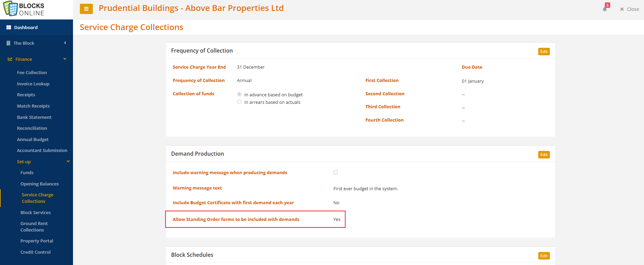
Task: Open Fee Collection menu item
Action: pos(32,72)
